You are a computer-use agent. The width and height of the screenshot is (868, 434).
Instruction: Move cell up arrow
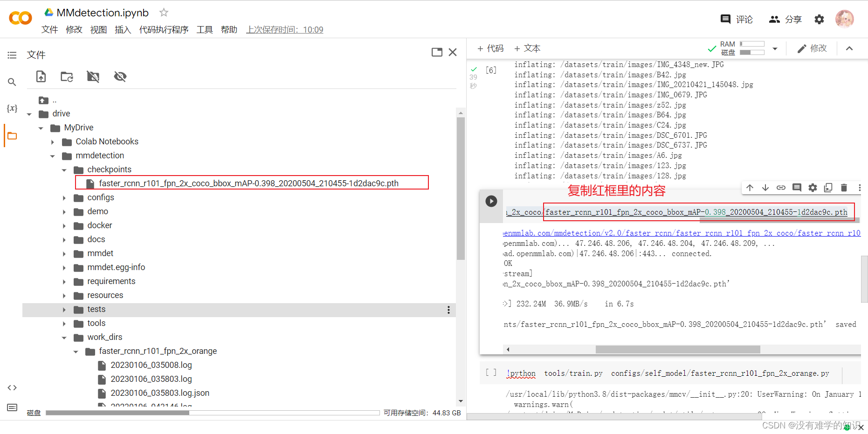tap(750, 188)
